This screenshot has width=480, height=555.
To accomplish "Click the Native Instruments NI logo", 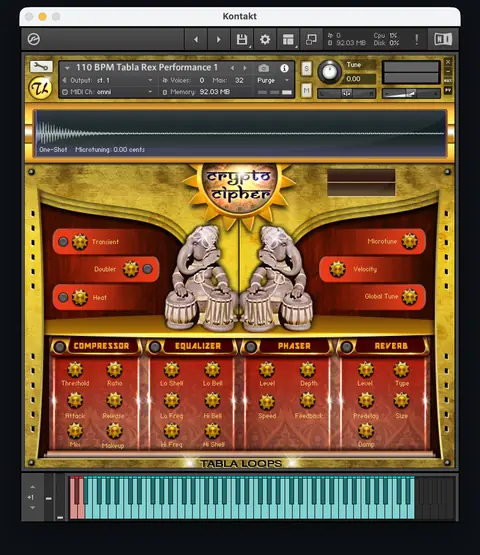I will 443,39.
